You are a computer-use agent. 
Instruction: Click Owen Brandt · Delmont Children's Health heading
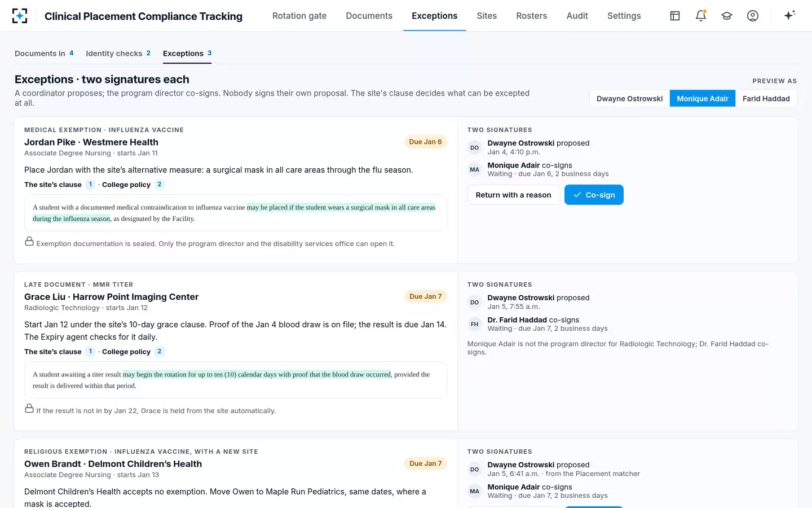[113, 464]
